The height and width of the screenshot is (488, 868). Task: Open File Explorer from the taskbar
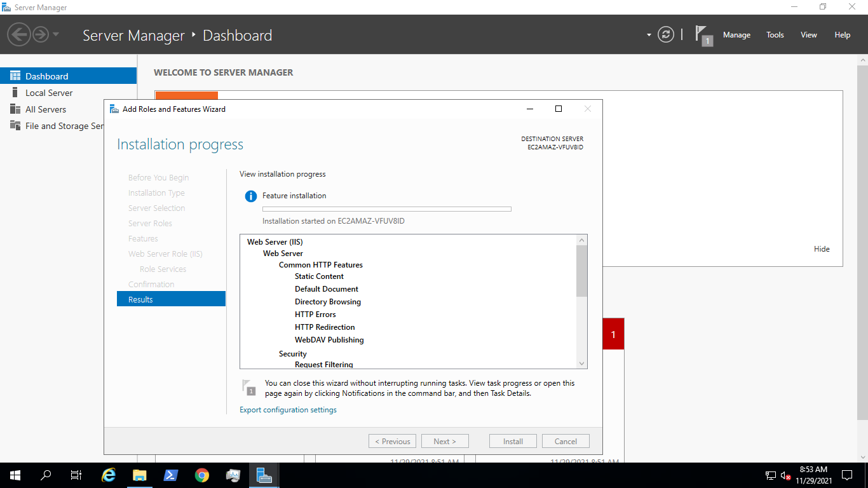point(139,475)
